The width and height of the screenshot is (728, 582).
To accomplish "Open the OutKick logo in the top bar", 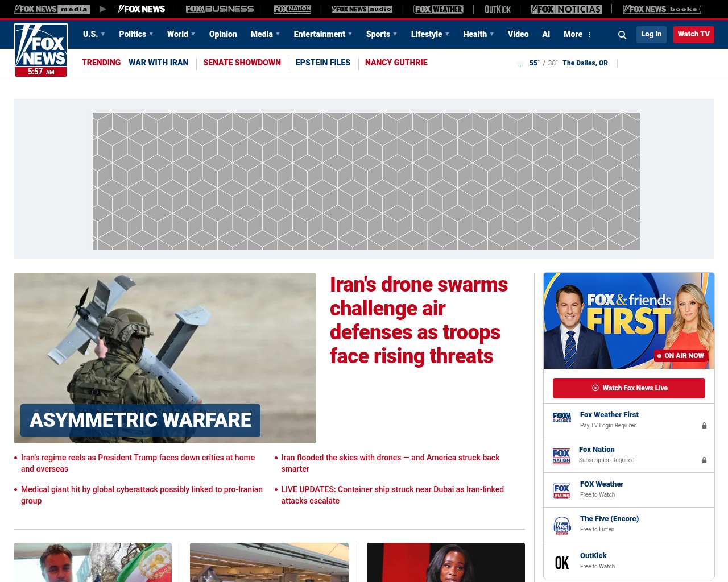I will 498,9.
